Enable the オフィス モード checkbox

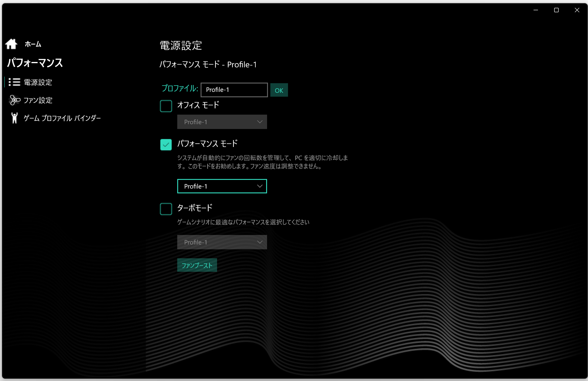click(x=166, y=106)
